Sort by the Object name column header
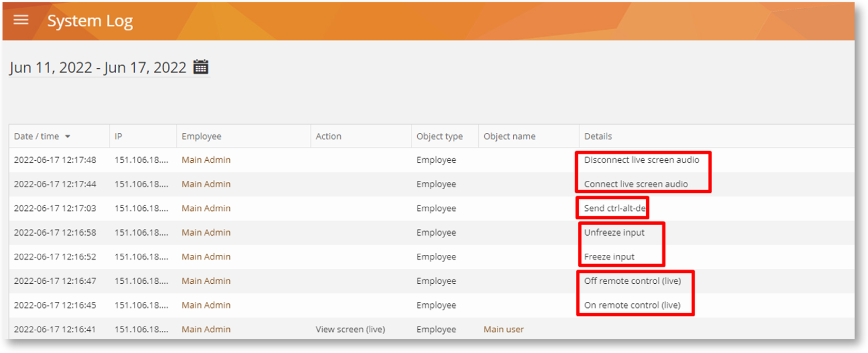 point(509,136)
